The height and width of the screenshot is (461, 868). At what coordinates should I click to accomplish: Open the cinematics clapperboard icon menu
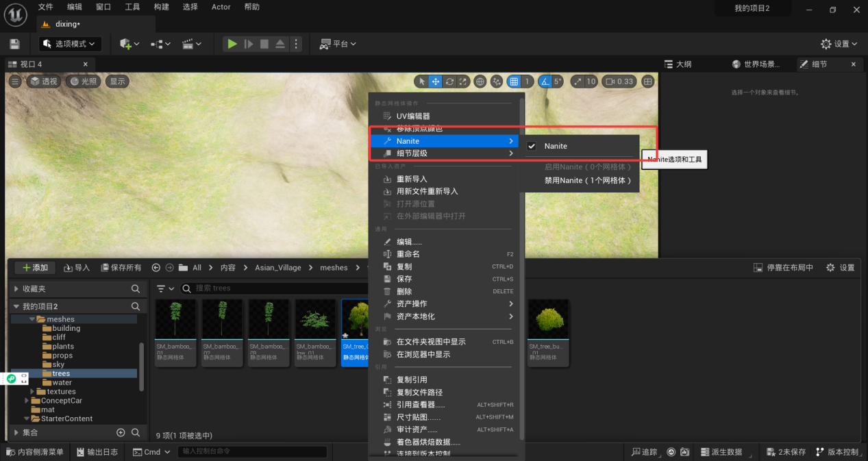[191, 44]
